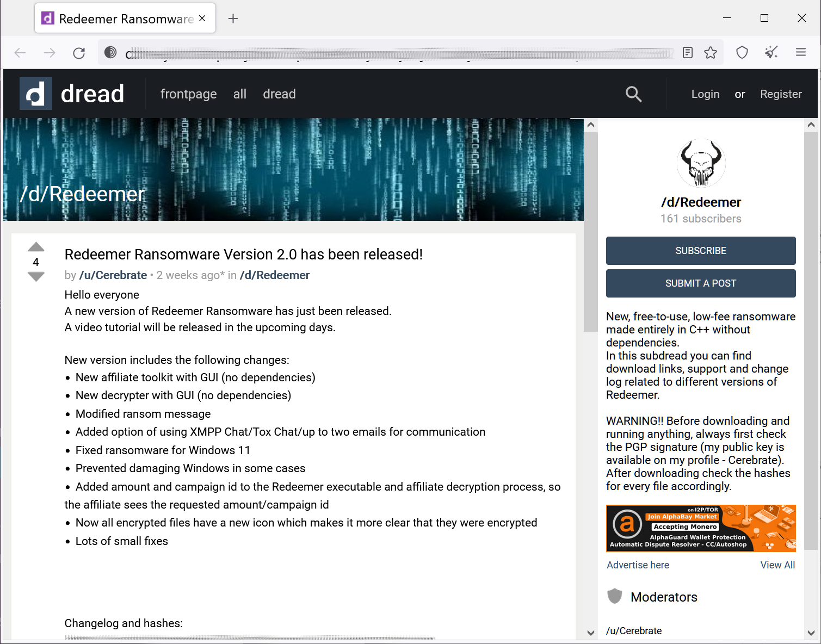Reload the page with refresh icon

tap(79, 53)
